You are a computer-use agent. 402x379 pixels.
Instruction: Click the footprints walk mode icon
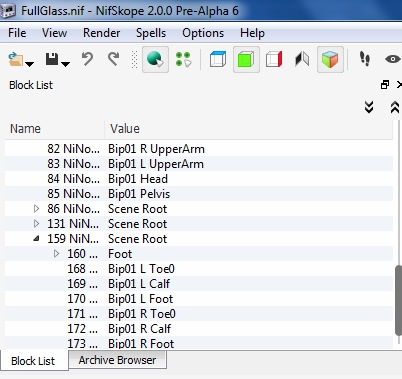[365, 59]
